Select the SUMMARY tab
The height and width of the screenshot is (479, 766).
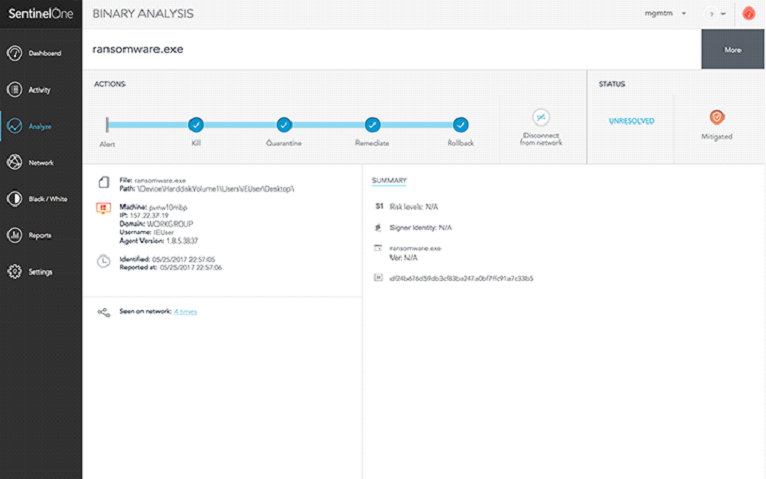pos(389,181)
